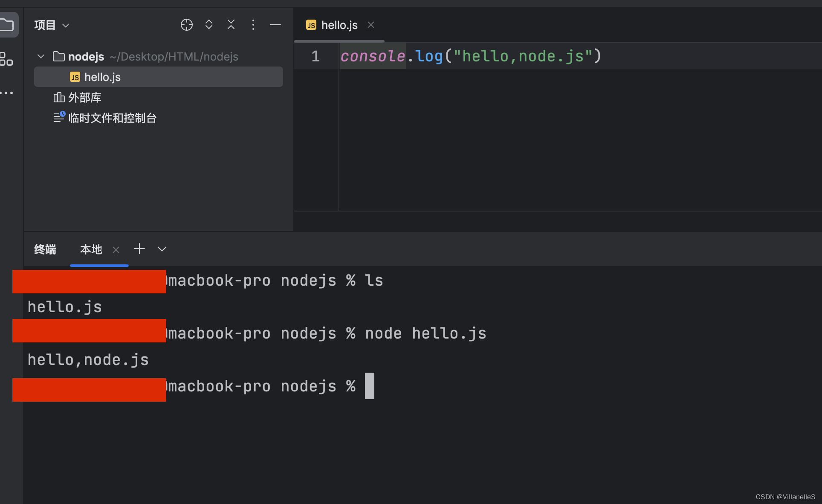
Task: Click line number 1 in gutter
Action: 315,56
